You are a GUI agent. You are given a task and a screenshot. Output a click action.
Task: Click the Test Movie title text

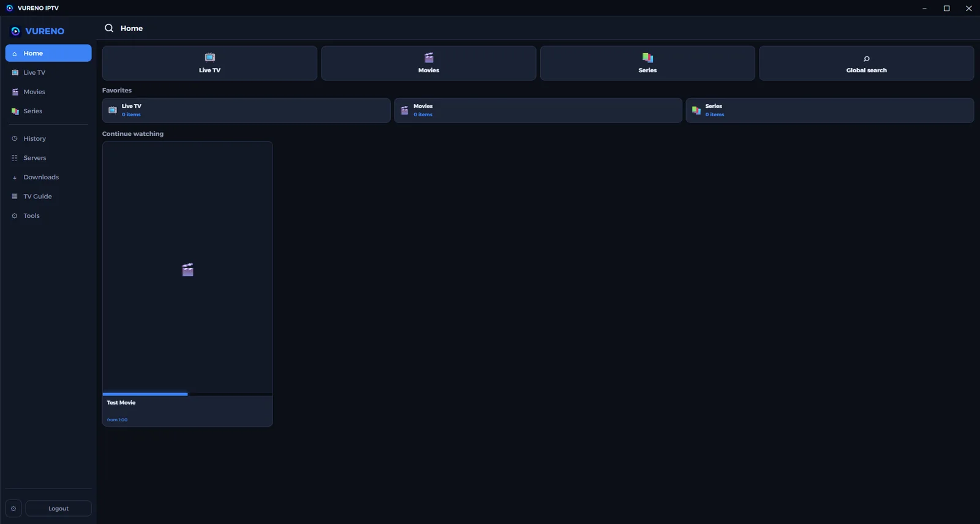(121, 403)
